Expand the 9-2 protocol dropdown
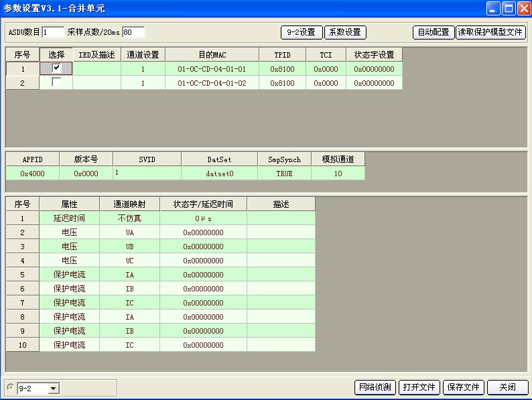 53,388
